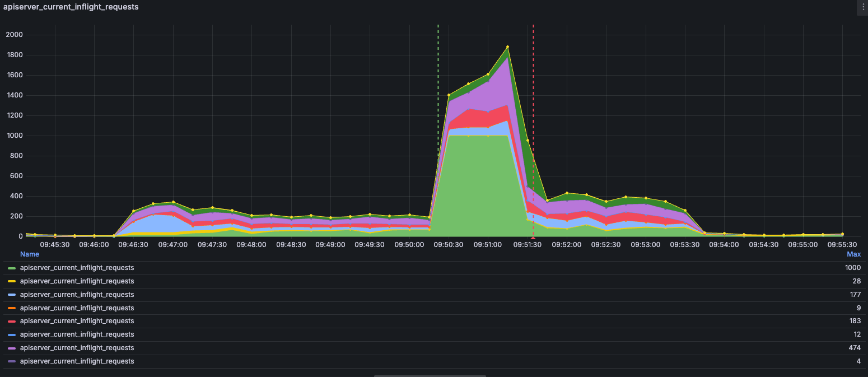Click the light blue series color indicator (Max 177)

[12, 295]
